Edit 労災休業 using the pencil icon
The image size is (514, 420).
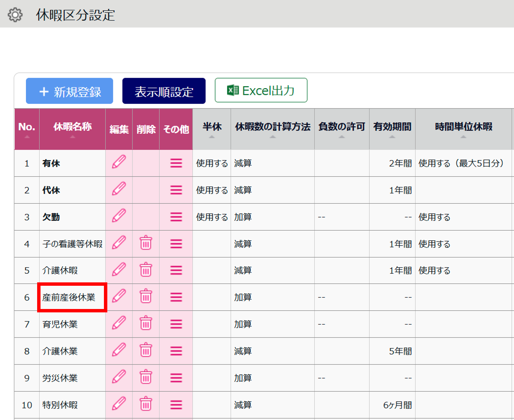119,377
